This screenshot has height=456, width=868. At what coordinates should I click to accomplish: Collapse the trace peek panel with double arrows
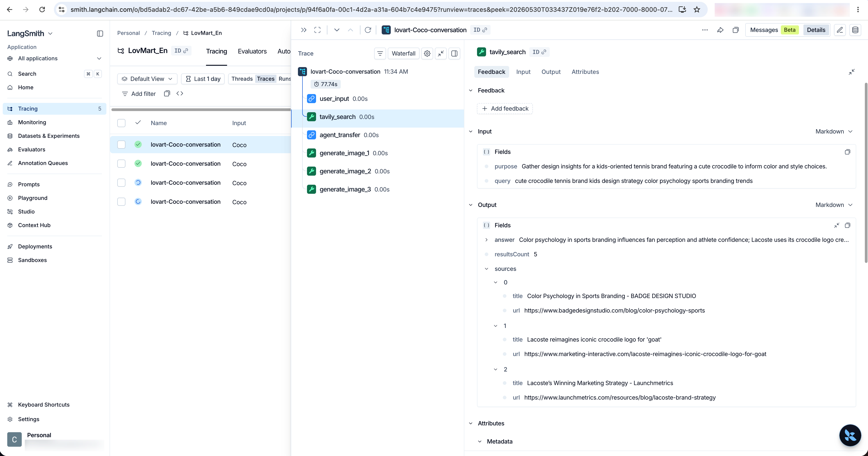tap(304, 30)
